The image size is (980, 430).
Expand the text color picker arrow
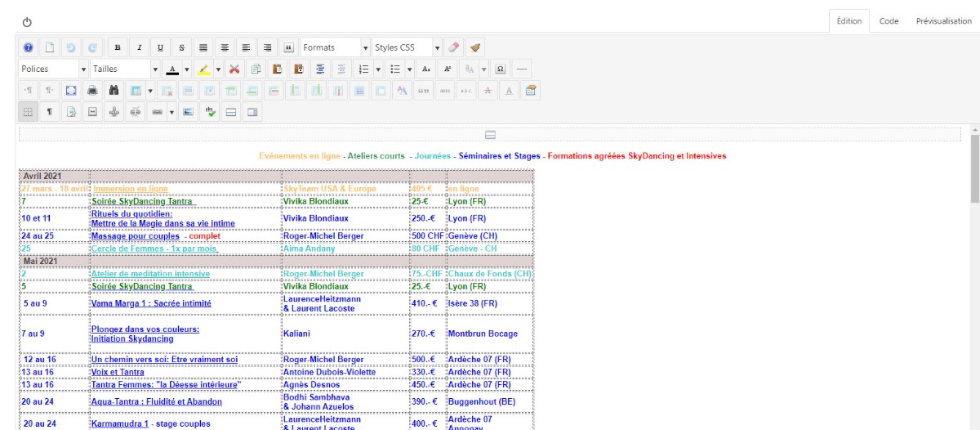pyautogui.click(x=187, y=69)
